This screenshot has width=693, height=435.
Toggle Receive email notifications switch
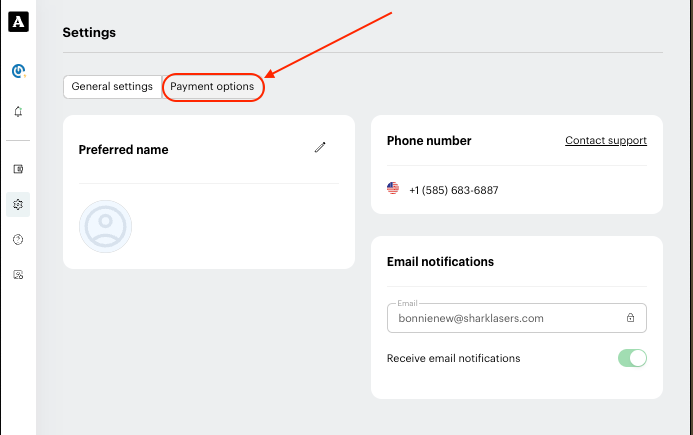click(632, 358)
